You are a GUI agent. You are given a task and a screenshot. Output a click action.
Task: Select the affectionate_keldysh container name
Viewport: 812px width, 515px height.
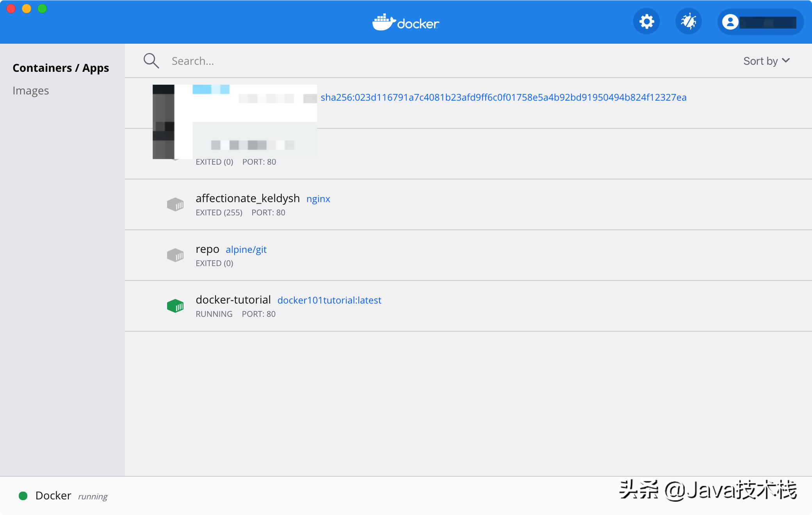pos(248,198)
